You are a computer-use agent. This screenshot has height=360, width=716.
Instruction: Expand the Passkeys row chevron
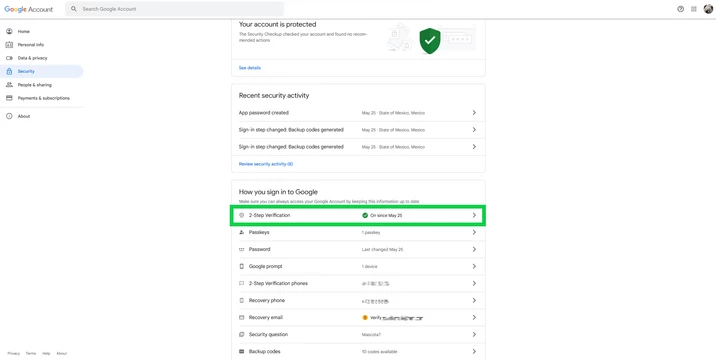click(474, 233)
